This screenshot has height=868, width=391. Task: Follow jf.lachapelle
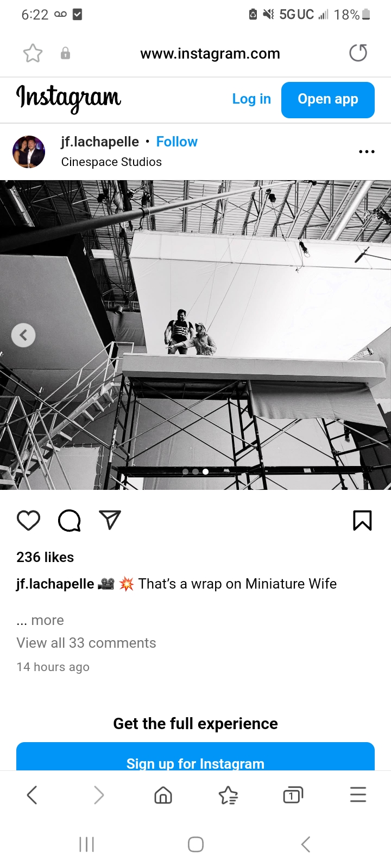(176, 142)
